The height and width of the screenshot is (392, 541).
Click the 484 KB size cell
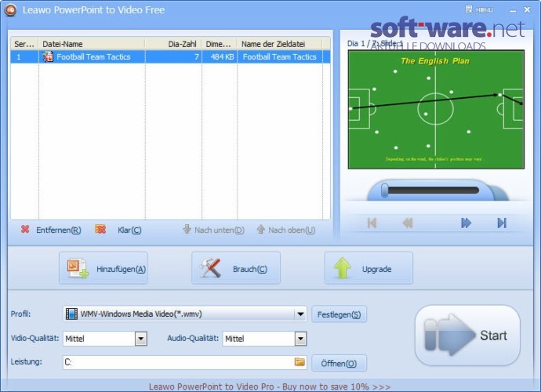coord(222,57)
